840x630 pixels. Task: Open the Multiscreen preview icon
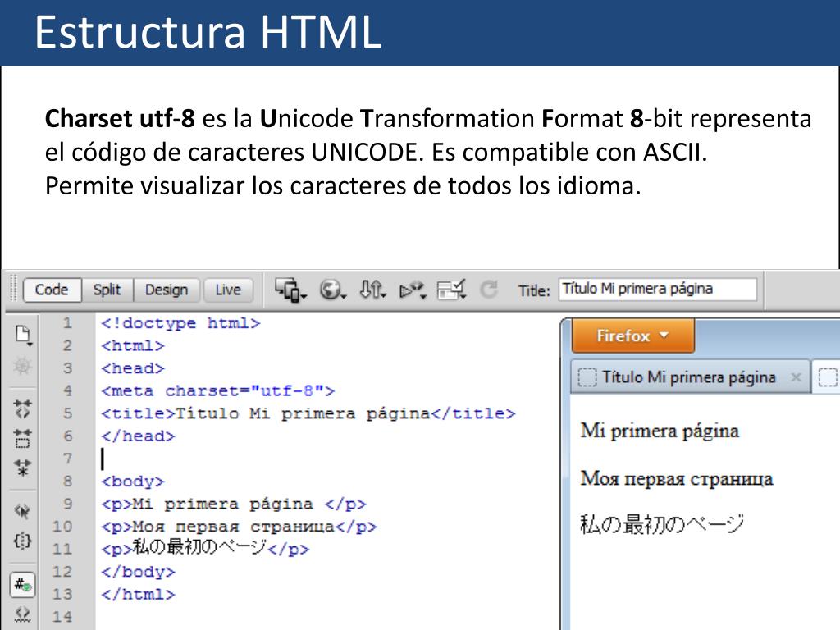(289, 289)
